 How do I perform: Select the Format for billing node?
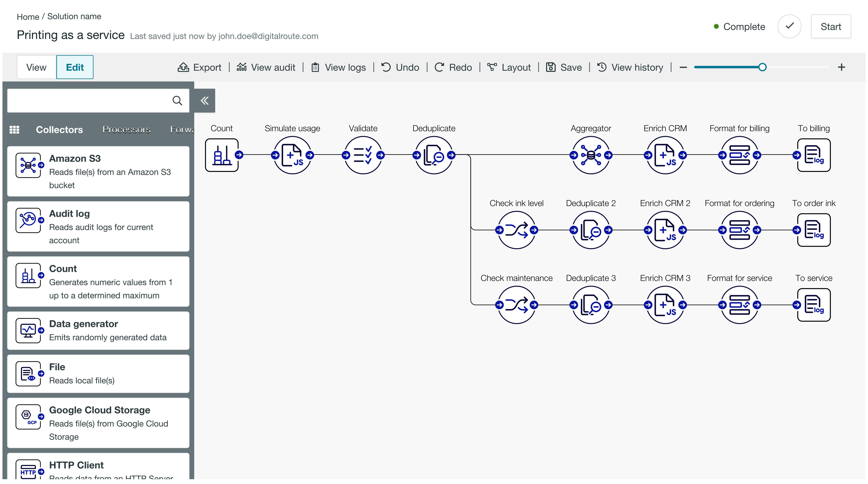click(x=740, y=155)
